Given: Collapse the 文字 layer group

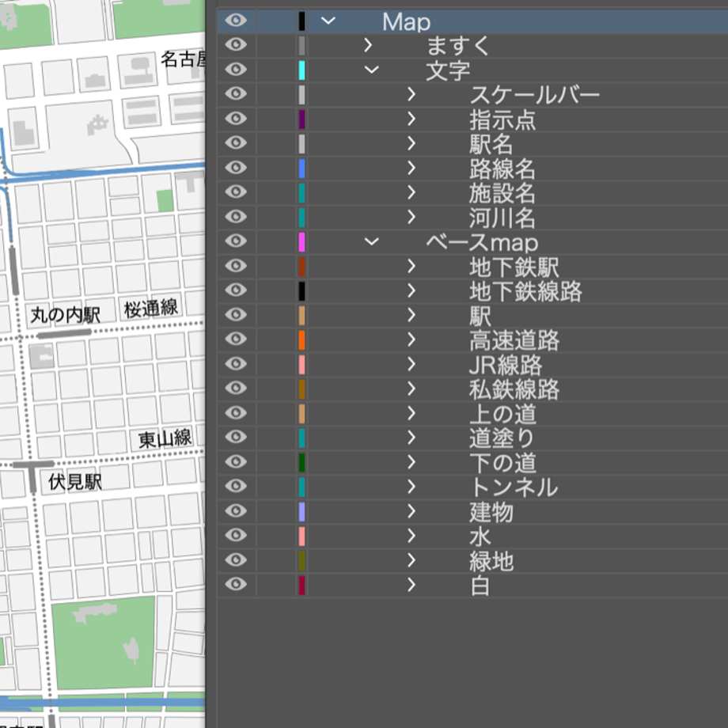Looking at the screenshot, I should click(x=371, y=70).
